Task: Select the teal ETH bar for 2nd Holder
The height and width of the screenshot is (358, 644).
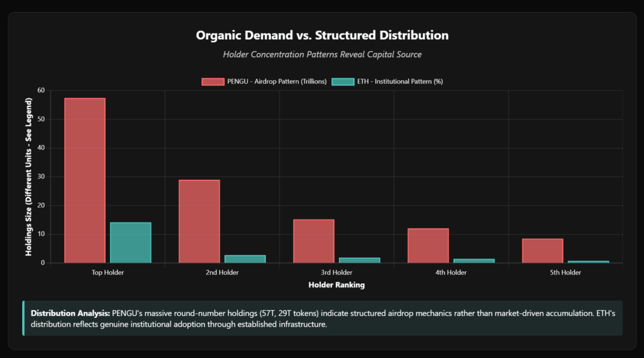Action: click(x=245, y=259)
